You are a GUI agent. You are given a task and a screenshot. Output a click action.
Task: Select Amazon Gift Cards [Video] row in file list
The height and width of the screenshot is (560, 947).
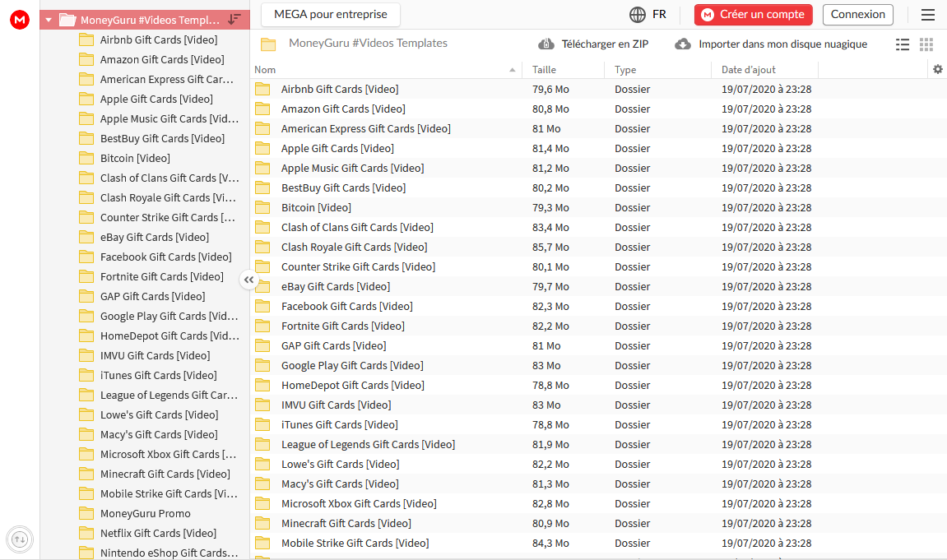[x=598, y=109]
